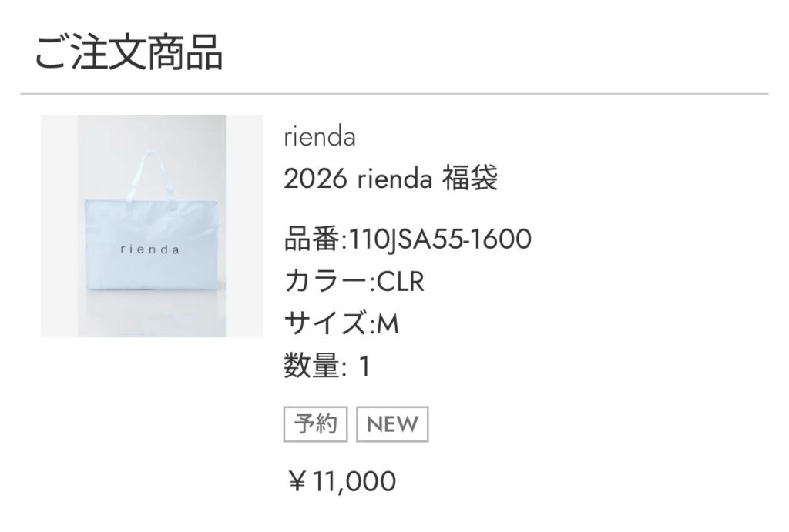Click the rienda logo printed on the bag

point(150,249)
